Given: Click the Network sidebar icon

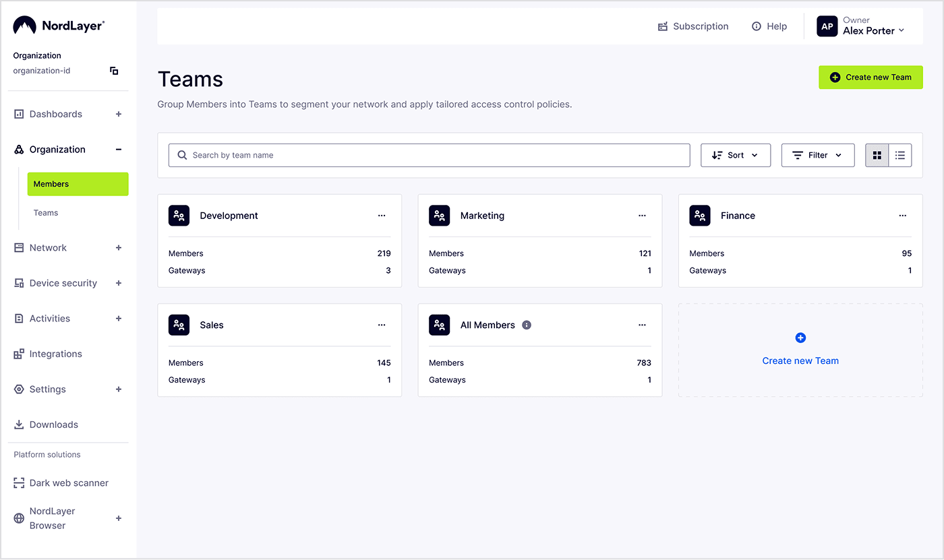Looking at the screenshot, I should click(19, 248).
